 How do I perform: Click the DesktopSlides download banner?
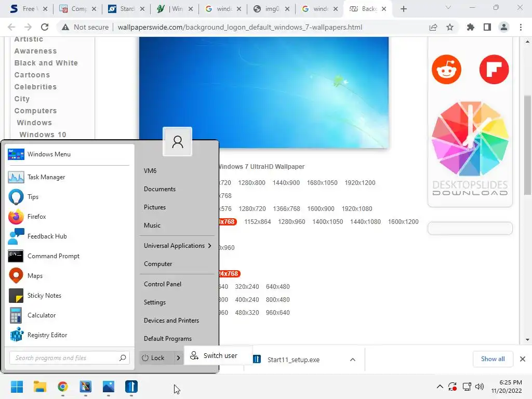pos(470,149)
